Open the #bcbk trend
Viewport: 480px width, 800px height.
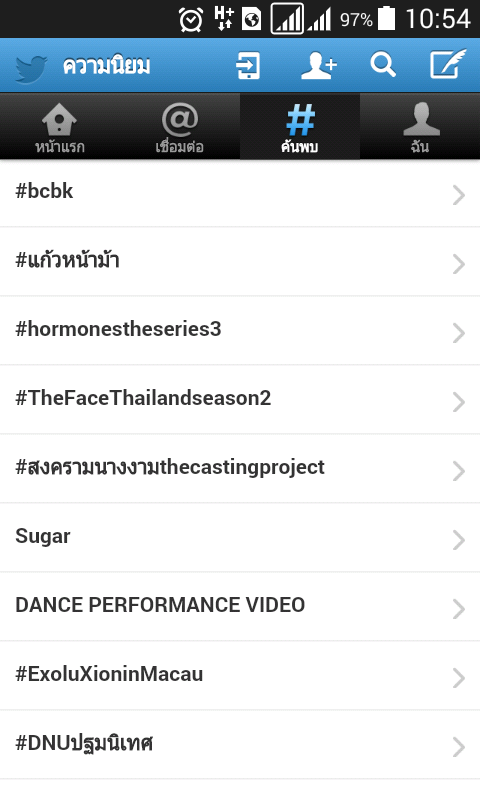[240, 193]
